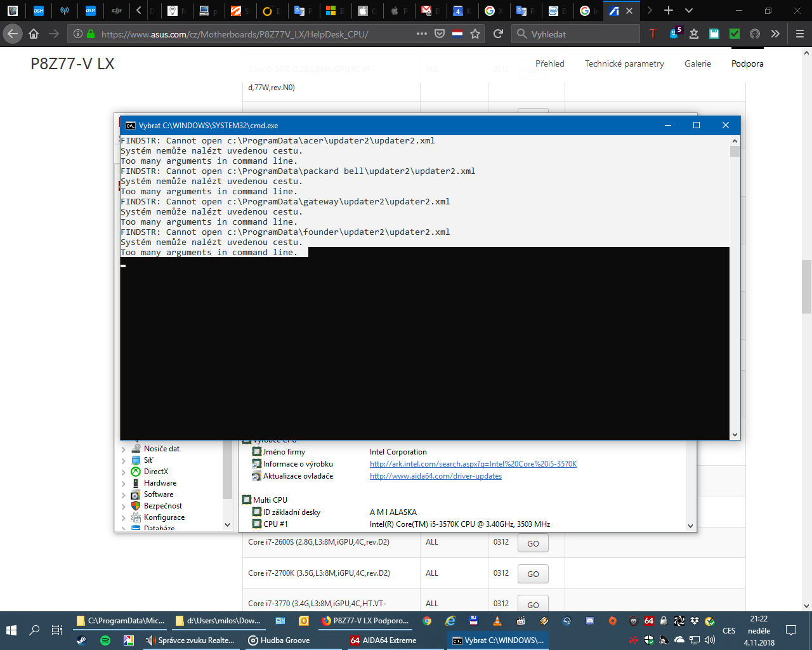
Task: Open the Galerie tab
Action: [697, 63]
